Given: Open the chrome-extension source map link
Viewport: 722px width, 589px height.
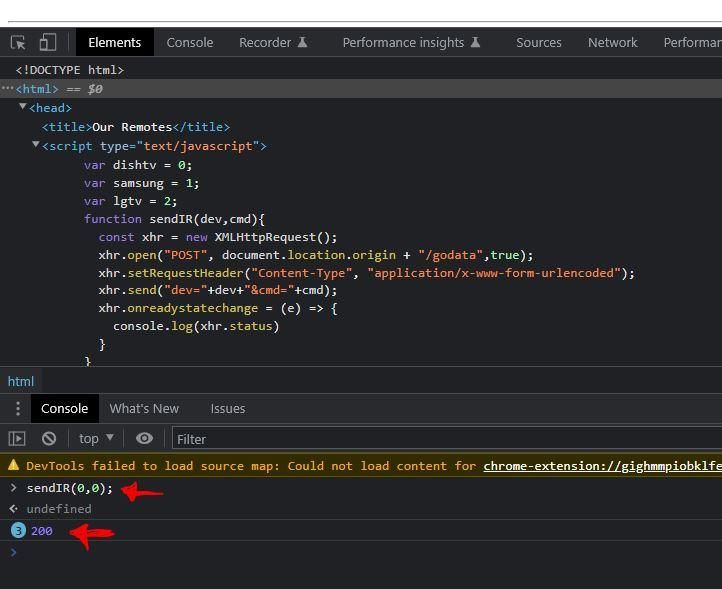Looking at the screenshot, I should coord(602,466).
